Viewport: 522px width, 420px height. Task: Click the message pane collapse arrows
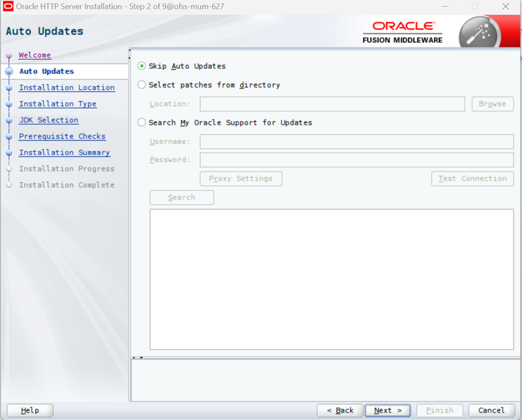138,358
